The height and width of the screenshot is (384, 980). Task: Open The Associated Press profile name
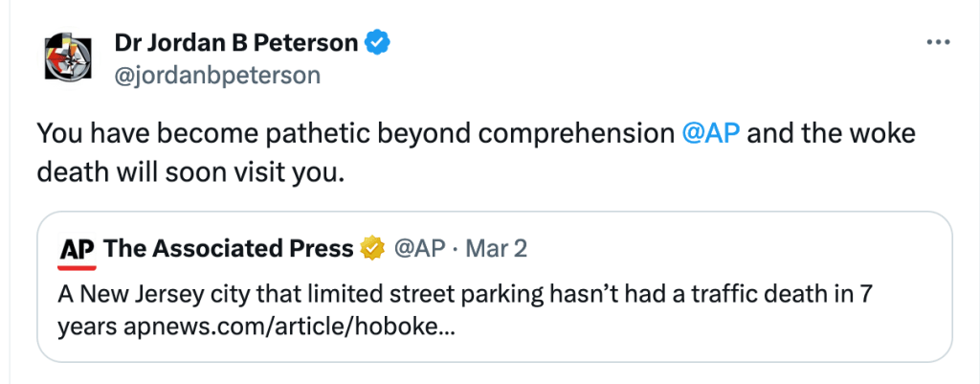coord(228,249)
